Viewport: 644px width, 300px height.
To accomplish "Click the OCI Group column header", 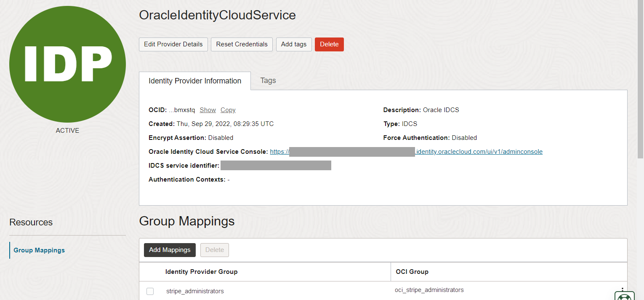I will [412, 272].
